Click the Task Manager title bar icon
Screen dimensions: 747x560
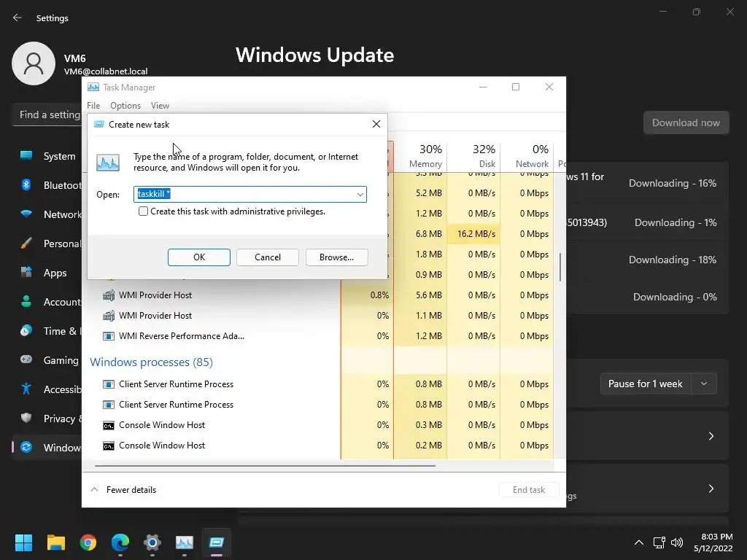coord(93,87)
